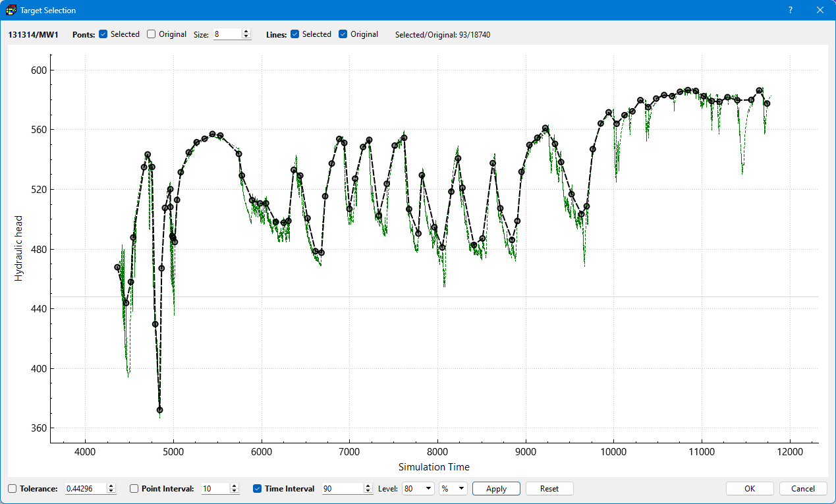This screenshot has height=504, width=836.
Task: Check the Point Interval option
Action: tap(134, 489)
